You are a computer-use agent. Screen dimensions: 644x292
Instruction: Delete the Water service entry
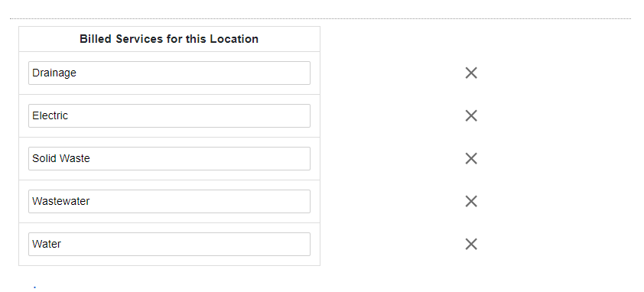(x=471, y=244)
